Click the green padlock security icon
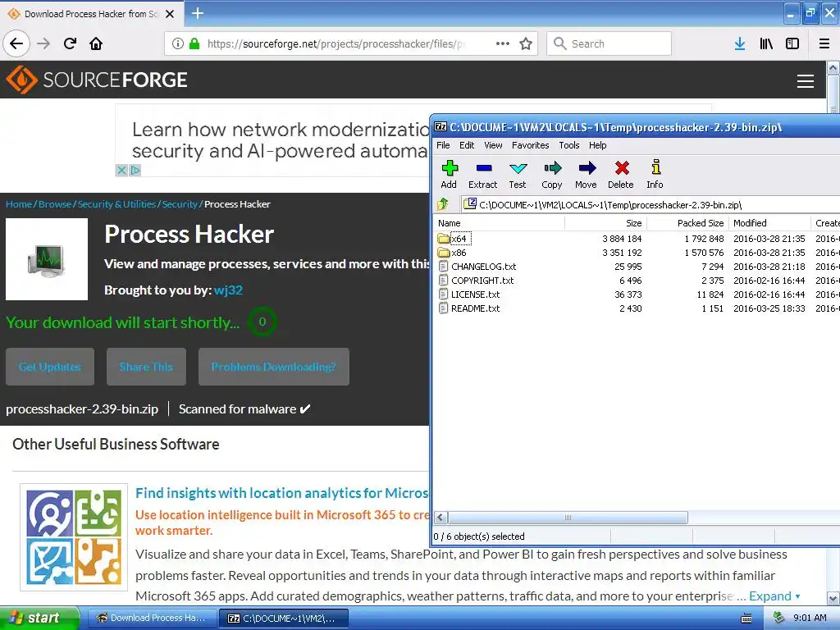 click(194, 43)
